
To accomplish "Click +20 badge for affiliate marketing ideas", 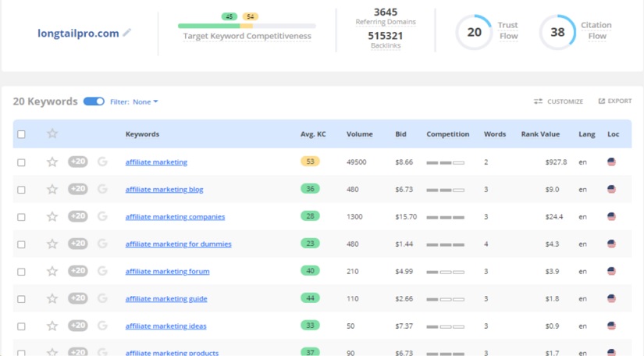I will (77, 326).
